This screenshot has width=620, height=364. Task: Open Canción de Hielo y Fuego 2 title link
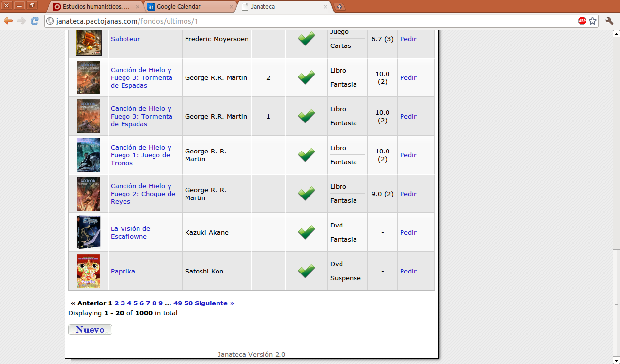point(143,194)
